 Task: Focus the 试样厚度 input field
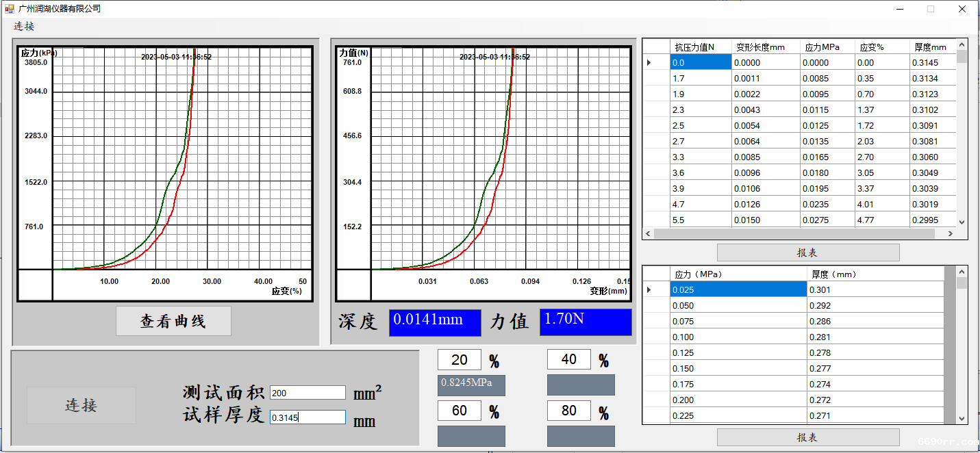coord(307,417)
